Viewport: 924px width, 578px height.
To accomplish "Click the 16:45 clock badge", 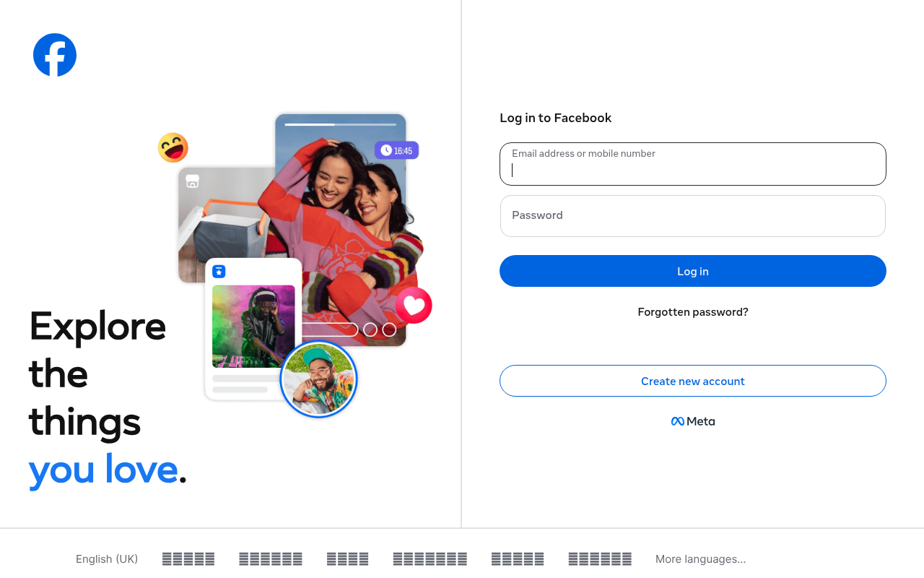I will 396,150.
